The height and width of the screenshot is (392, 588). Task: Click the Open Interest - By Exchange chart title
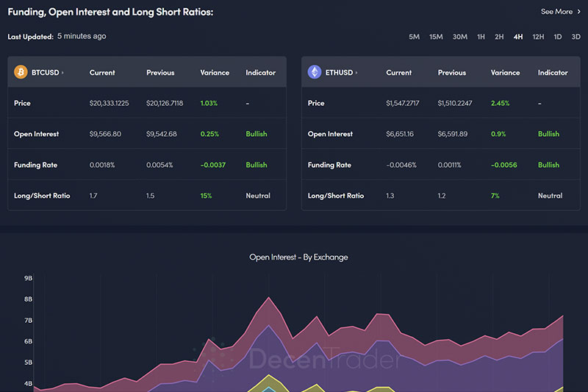click(298, 257)
